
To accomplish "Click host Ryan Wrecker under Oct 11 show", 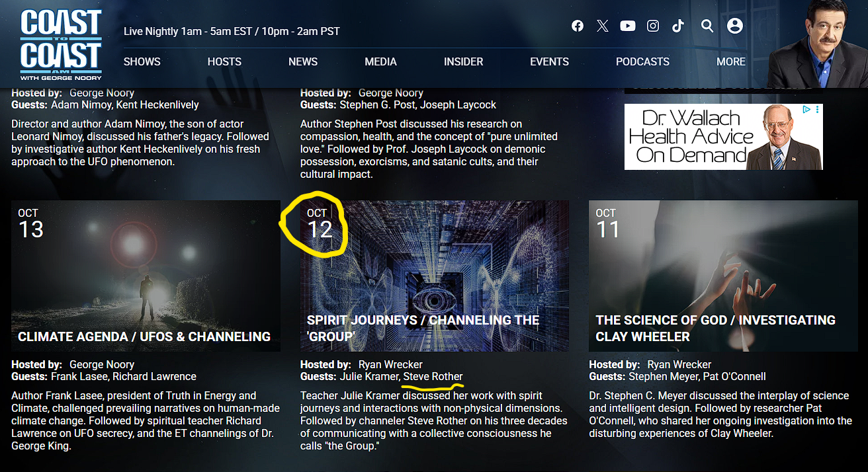I will tap(679, 364).
